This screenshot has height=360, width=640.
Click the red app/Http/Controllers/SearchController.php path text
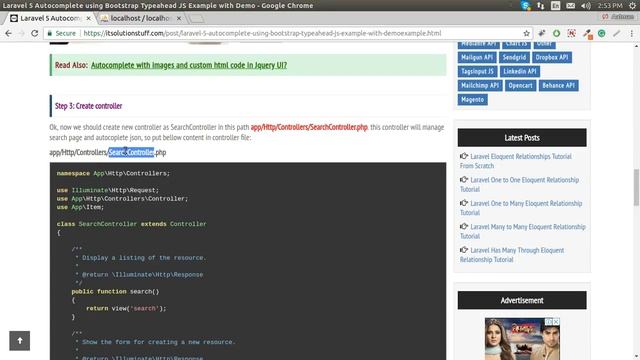coord(309,127)
